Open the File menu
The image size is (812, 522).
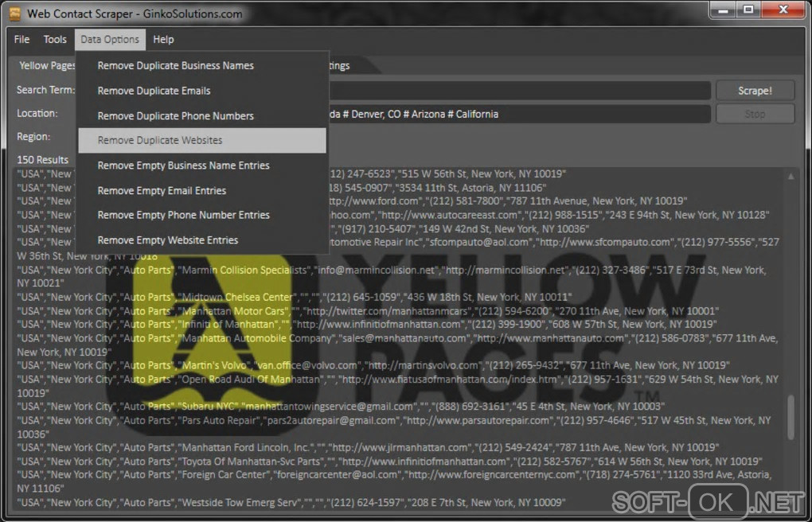pos(21,39)
